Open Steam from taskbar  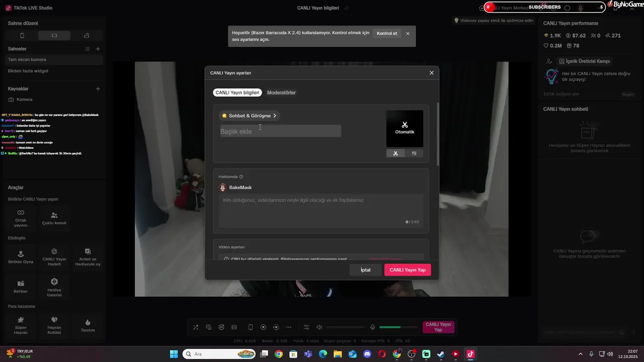(x=441, y=354)
